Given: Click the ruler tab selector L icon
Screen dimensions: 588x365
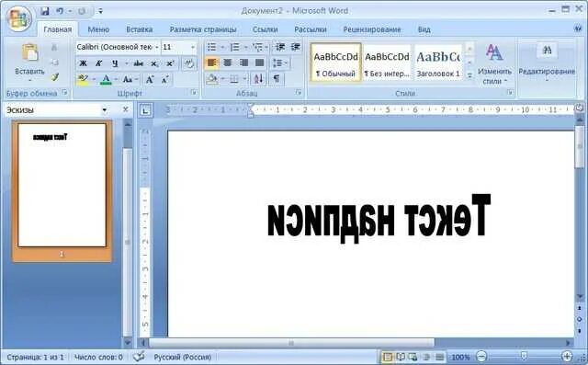Looking at the screenshot, I should [x=145, y=110].
